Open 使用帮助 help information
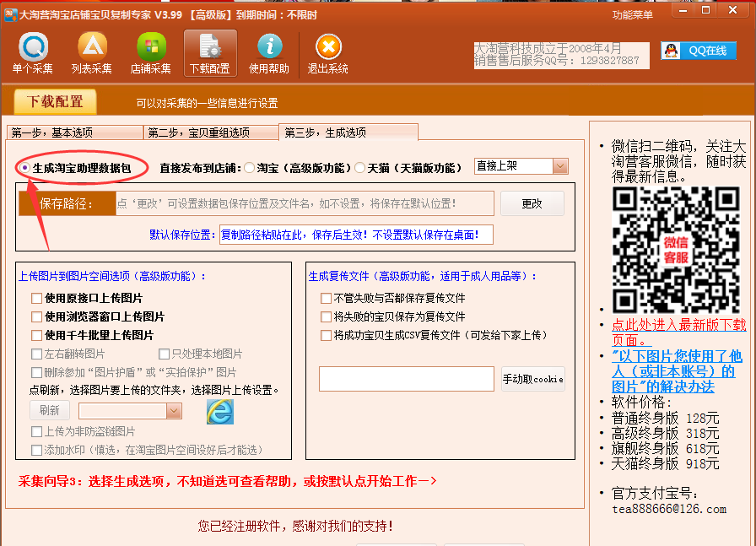756x546 pixels. 269,53
